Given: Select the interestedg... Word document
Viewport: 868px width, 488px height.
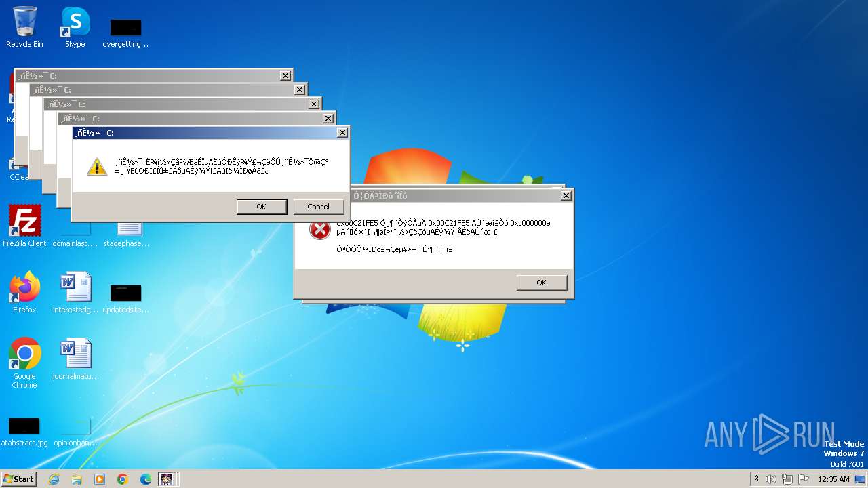Looking at the screenshot, I should click(75, 292).
